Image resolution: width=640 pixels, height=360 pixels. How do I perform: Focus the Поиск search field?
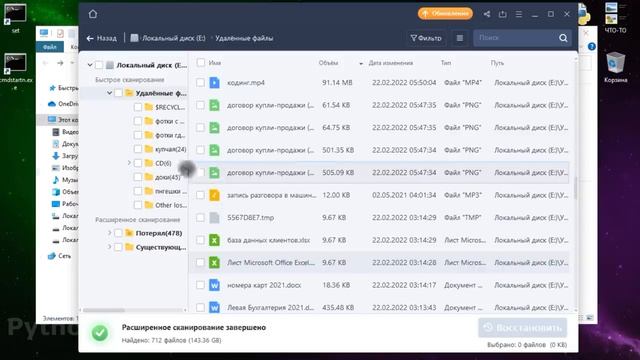[x=515, y=38]
